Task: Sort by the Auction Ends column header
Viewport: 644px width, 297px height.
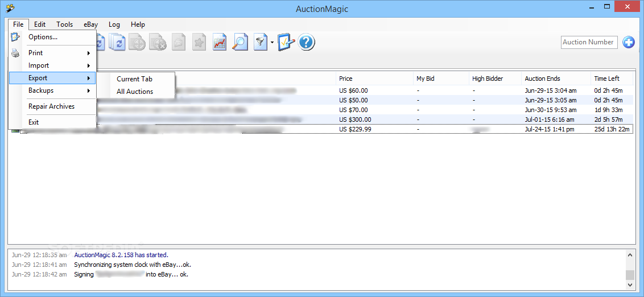Action: click(556, 79)
